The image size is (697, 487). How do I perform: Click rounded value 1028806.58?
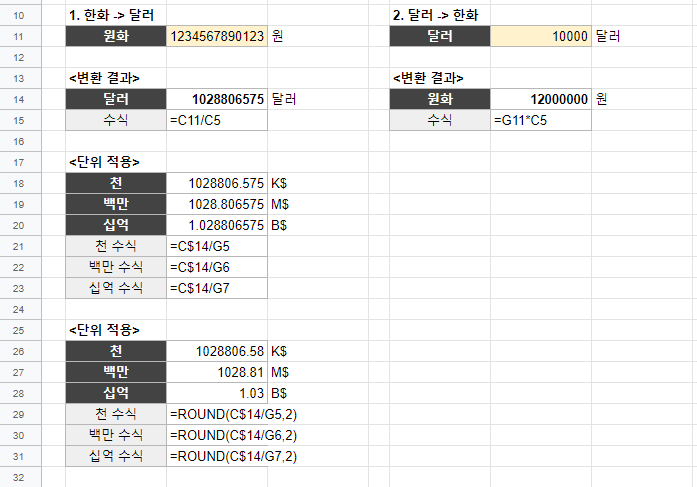pyautogui.click(x=217, y=351)
